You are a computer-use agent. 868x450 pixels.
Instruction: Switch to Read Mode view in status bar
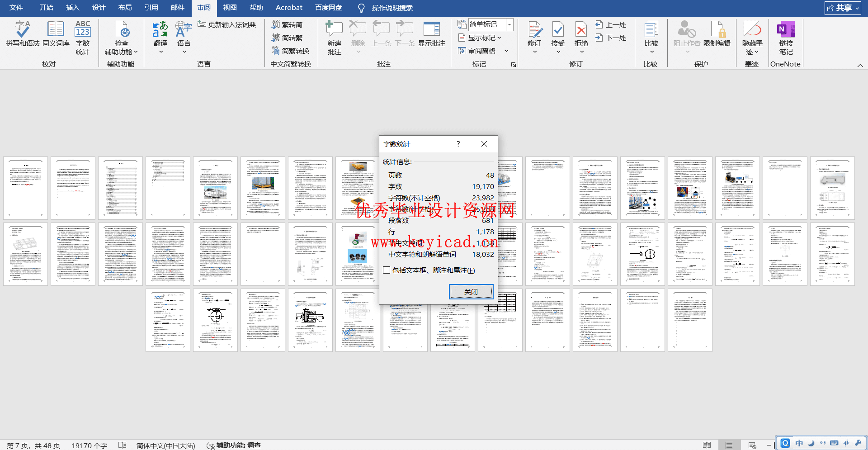[707, 445]
